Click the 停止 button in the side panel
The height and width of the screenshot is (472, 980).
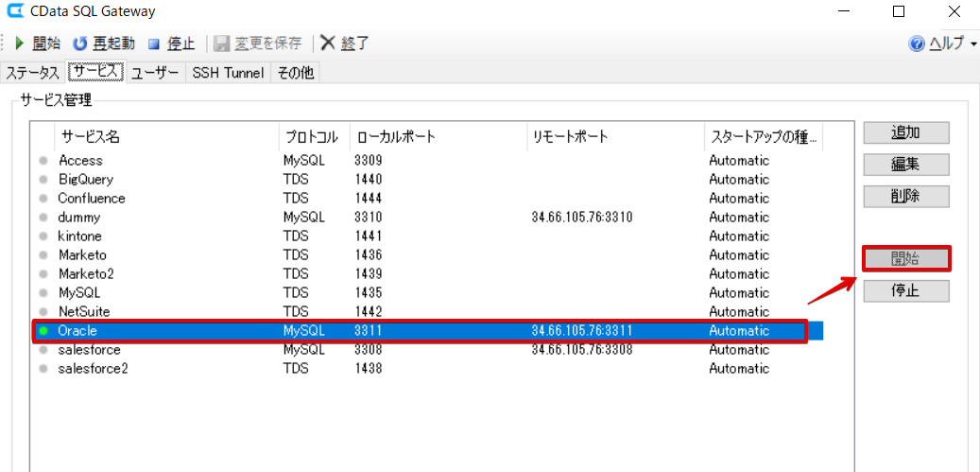tap(906, 290)
